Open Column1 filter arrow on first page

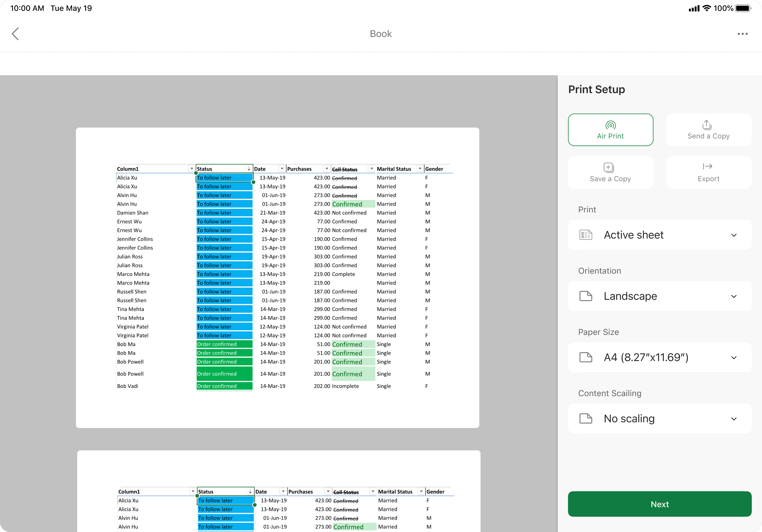click(x=191, y=169)
